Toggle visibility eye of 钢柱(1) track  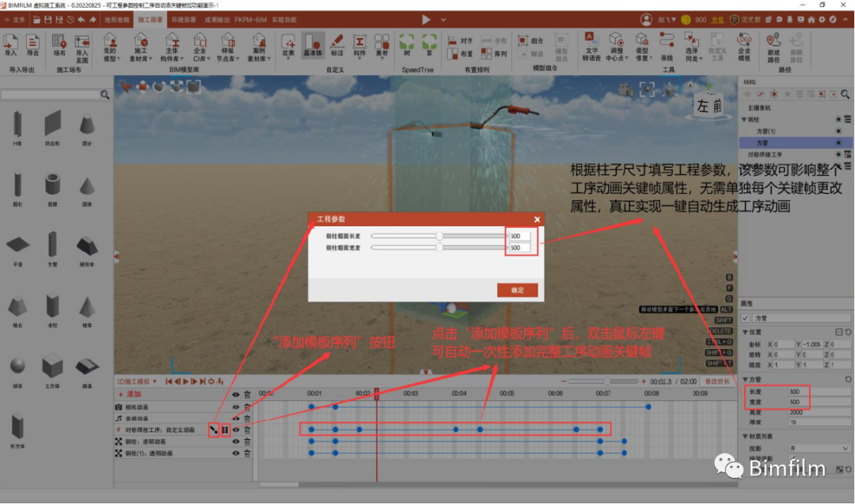[x=236, y=453]
